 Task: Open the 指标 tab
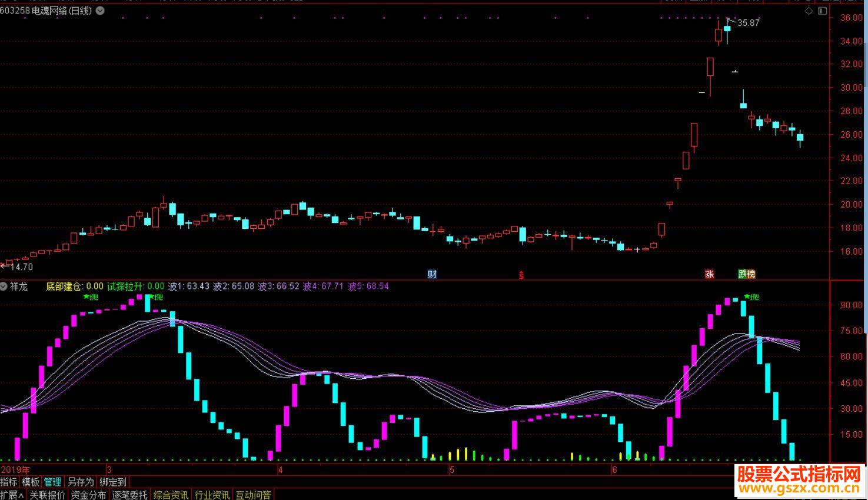(x=9, y=482)
